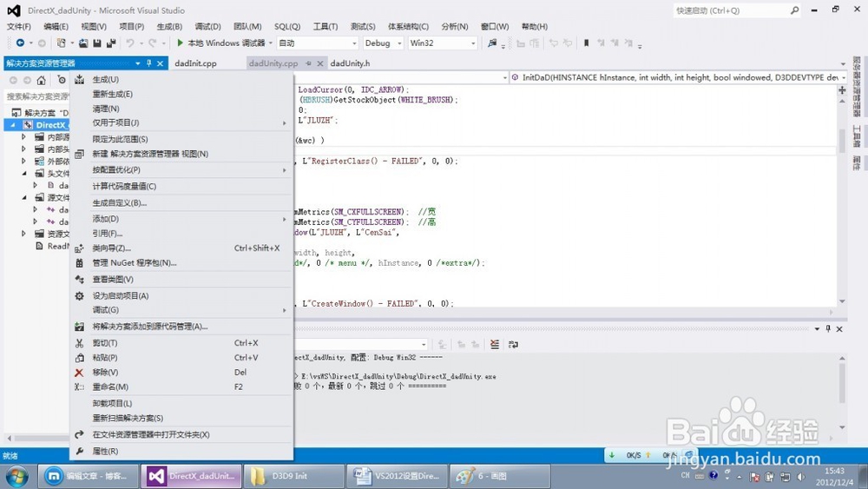The height and width of the screenshot is (489, 868).
Task: Expand the 外部依赖项 tree node
Action: coord(23,162)
